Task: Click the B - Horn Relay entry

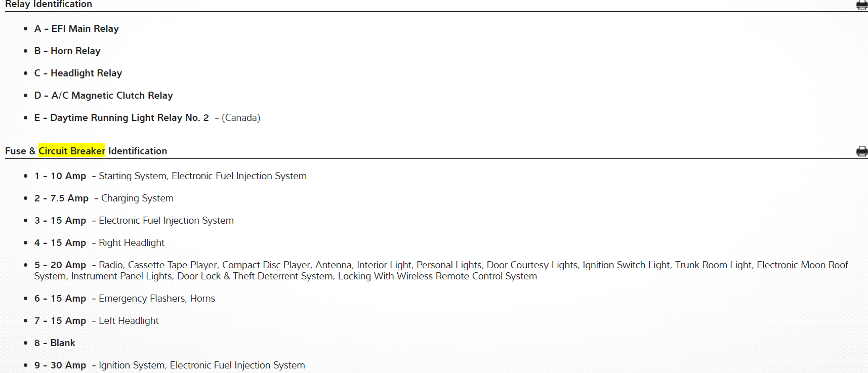Action: [67, 51]
